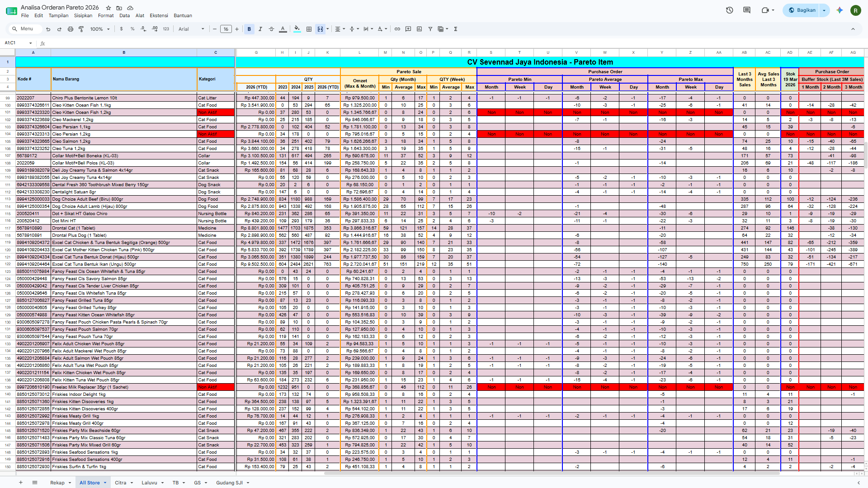This screenshot has height=488, width=868.
Task: Collapse the toolbar with up chevron
Action: [x=853, y=29]
